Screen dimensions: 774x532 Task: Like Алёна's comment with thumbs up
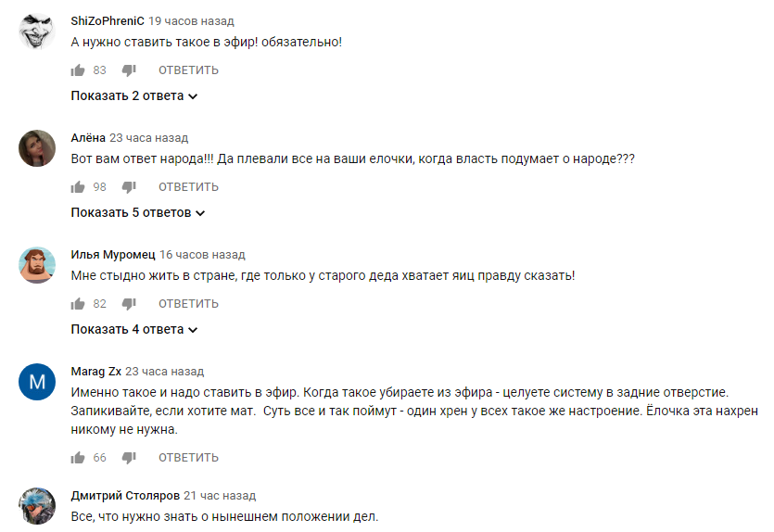coord(78,187)
